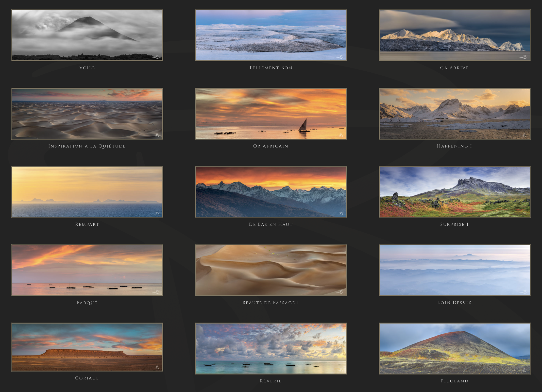Screen dimensions: 542x392
Task: Click the 'Voile' caption link
Action: [87, 68]
